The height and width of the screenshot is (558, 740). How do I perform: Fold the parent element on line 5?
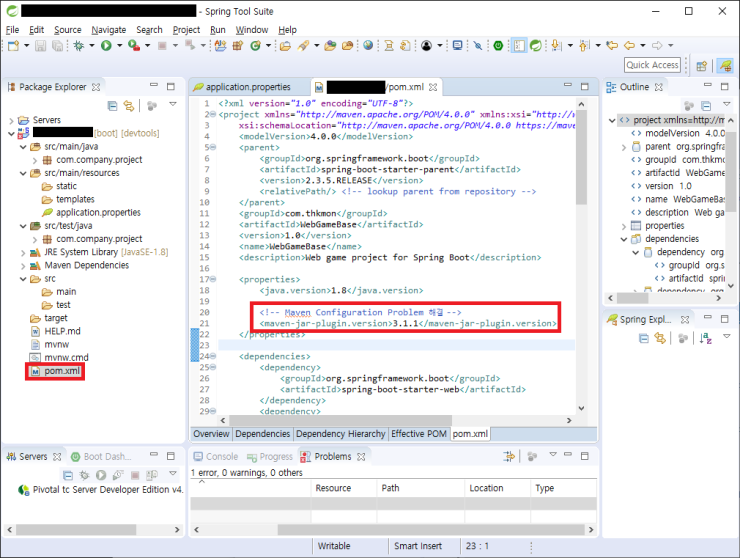[211, 147]
